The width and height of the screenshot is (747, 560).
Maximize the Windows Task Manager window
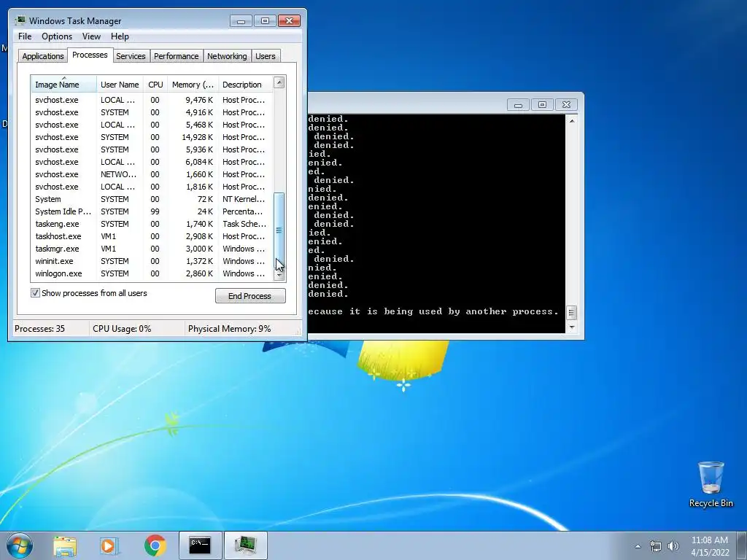266,21
